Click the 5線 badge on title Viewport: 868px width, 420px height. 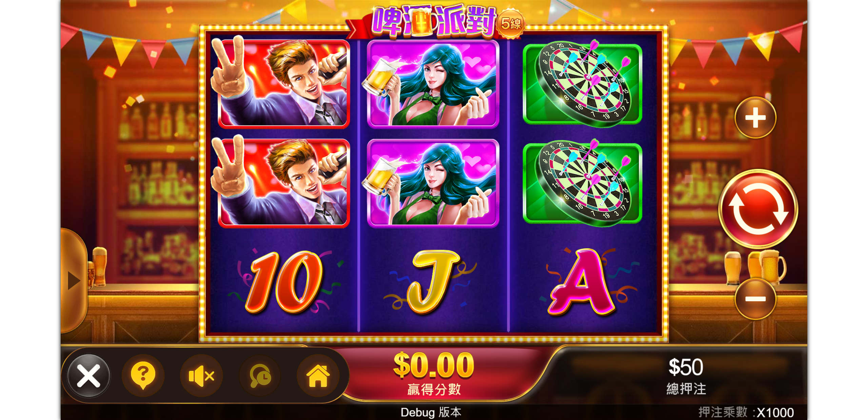[511, 24]
